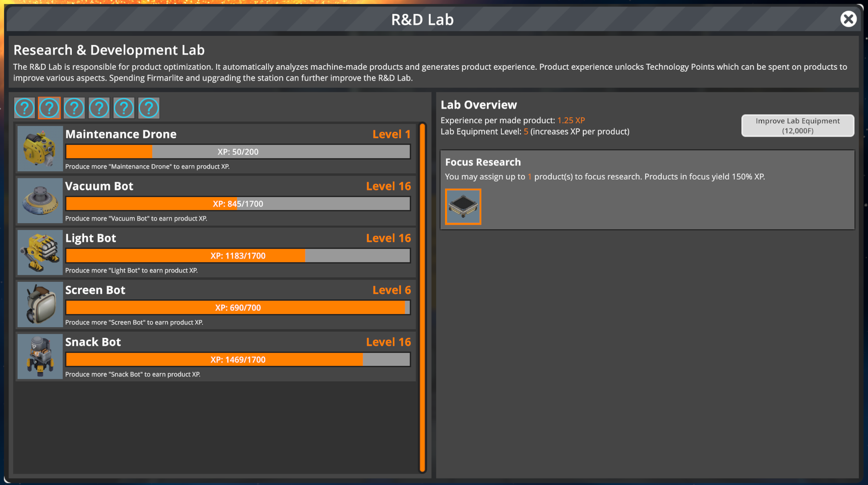The height and width of the screenshot is (485, 868).
Task: Select the sixth question-mark category tab
Action: (149, 108)
